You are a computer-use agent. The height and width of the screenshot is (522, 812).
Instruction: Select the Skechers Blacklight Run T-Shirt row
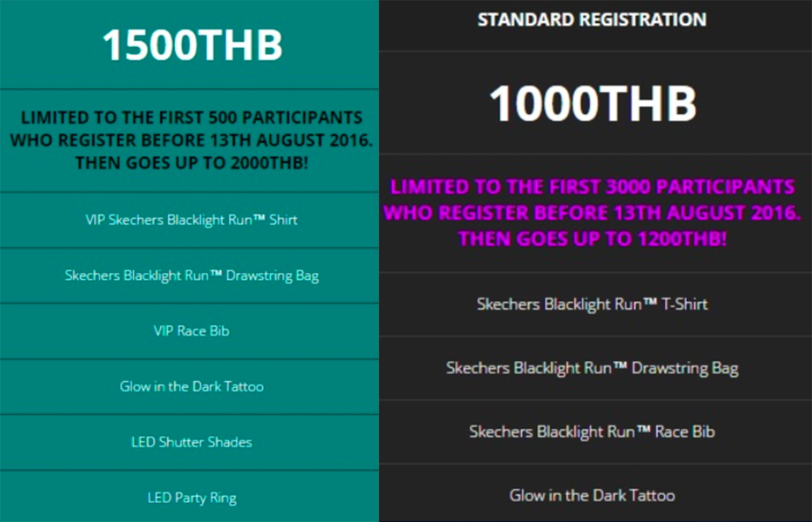[592, 304]
